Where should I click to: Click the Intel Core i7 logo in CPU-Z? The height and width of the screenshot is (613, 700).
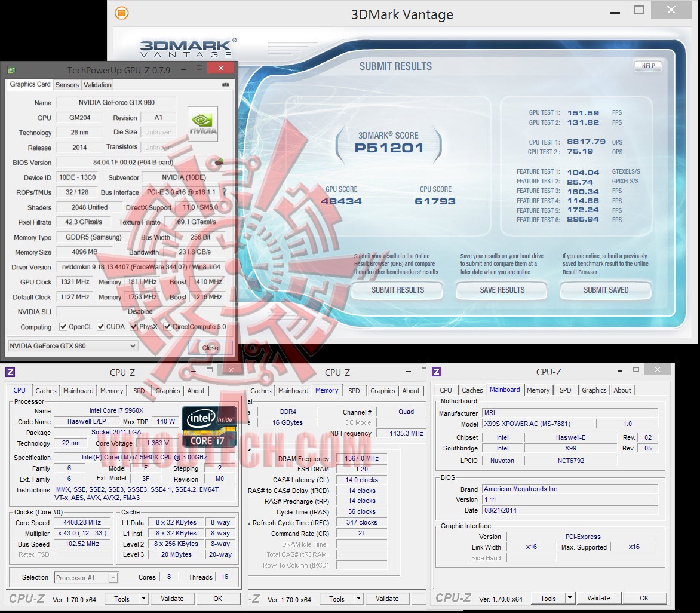click(209, 427)
